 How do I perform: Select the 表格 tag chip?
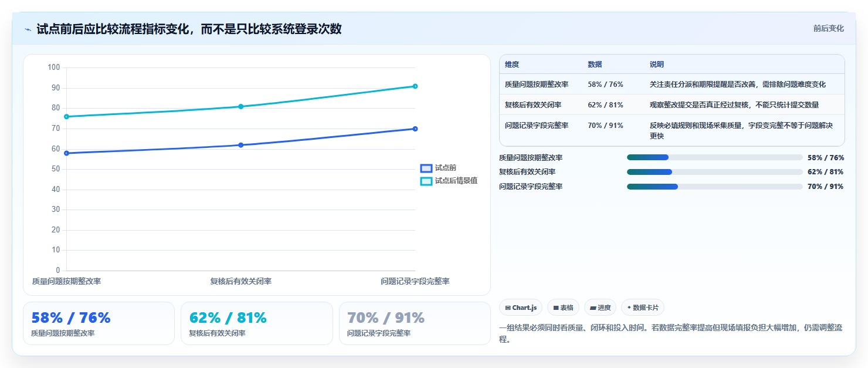point(563,308)
